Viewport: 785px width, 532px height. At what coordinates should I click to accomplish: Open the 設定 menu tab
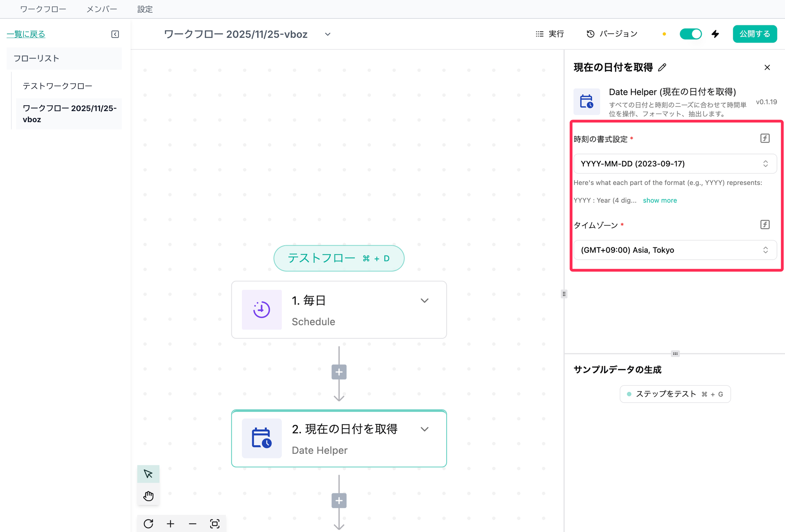145,9
